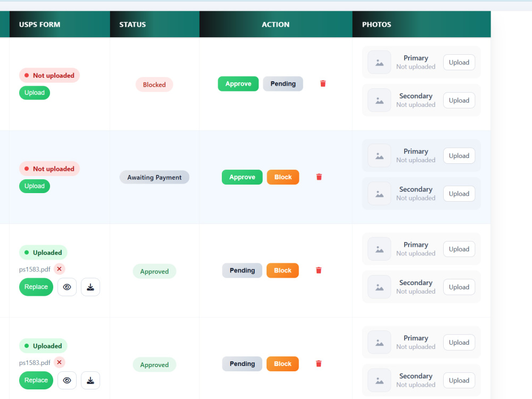Click ps1583.pdf filename in upper Approved row

click(35, 269)
